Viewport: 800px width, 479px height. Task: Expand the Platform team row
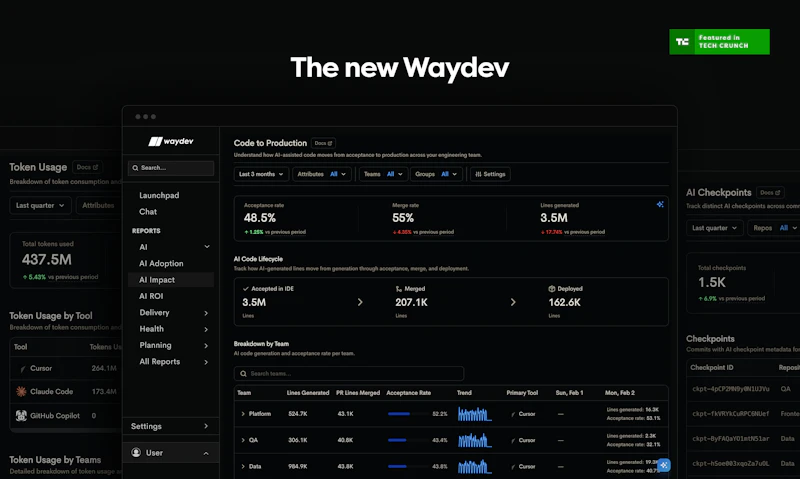pos(243,414)
